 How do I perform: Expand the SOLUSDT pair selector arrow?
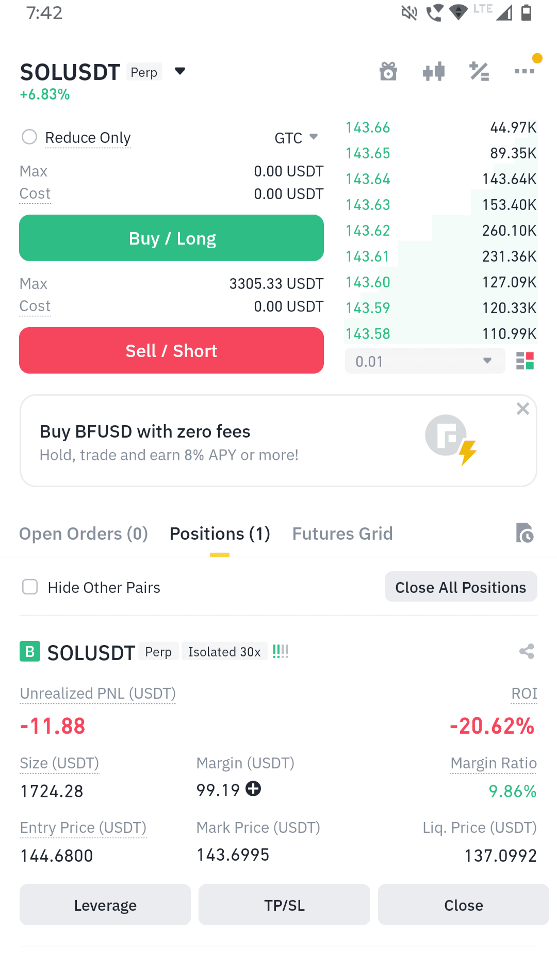point(180,71)
